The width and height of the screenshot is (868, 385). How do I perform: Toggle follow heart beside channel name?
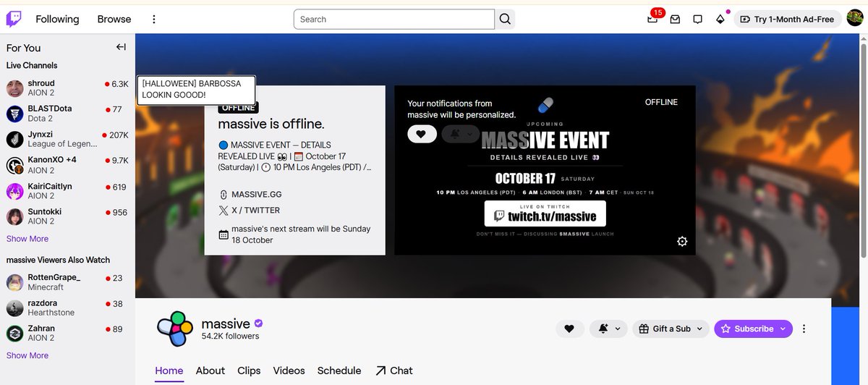(569, 329)
